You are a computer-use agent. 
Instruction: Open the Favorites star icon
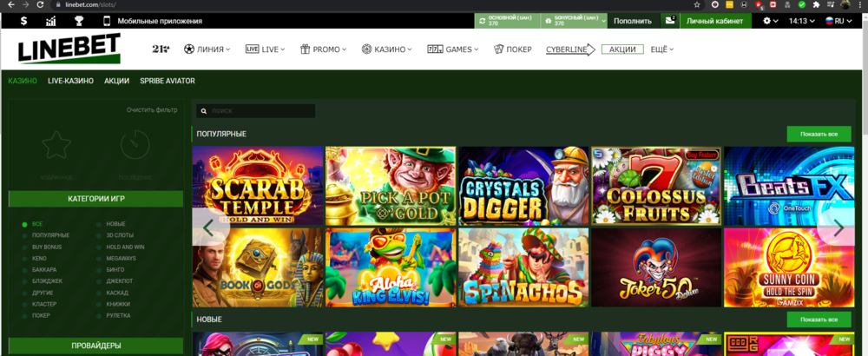pyautogui.click(x=56, y=145)
